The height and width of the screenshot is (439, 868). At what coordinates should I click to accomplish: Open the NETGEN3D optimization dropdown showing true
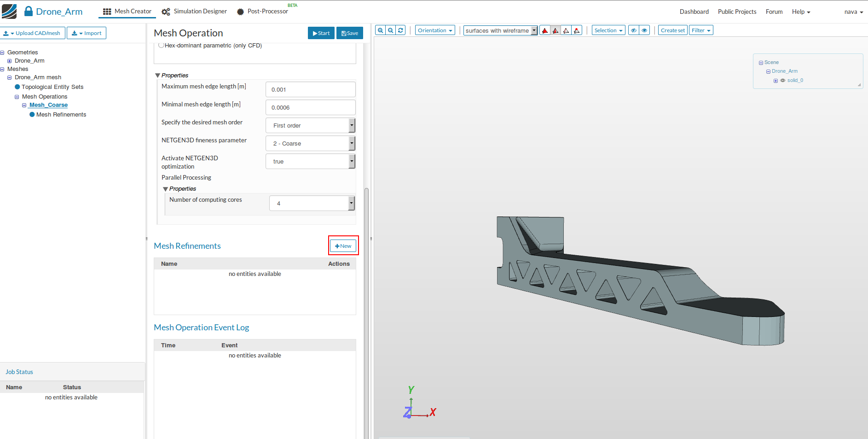[310, 161]
